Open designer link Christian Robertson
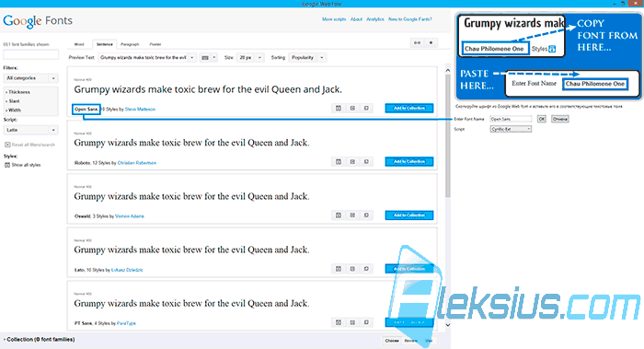 [x=137, y=163]
